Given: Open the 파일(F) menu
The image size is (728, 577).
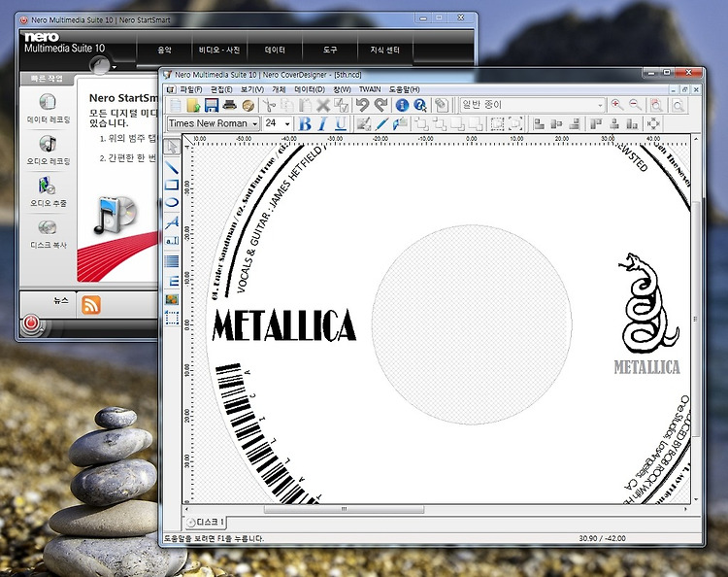Looking at the screenshot, I should 191,89.
